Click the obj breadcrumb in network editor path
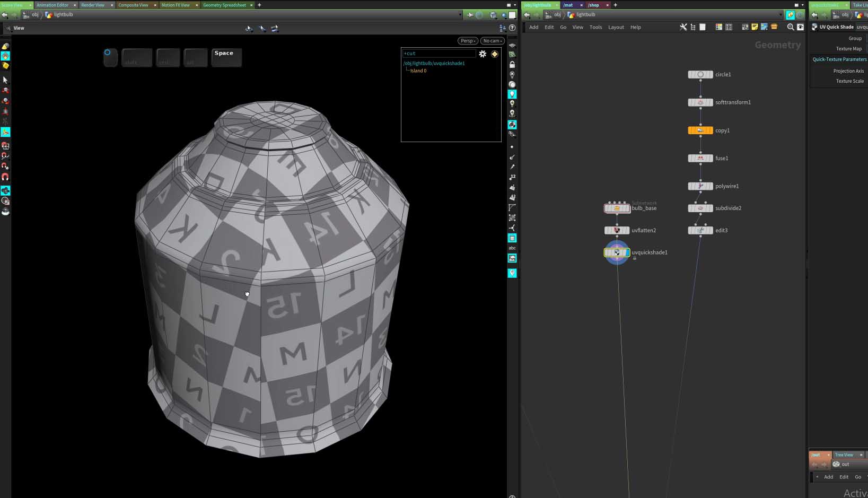 point(557,15)
